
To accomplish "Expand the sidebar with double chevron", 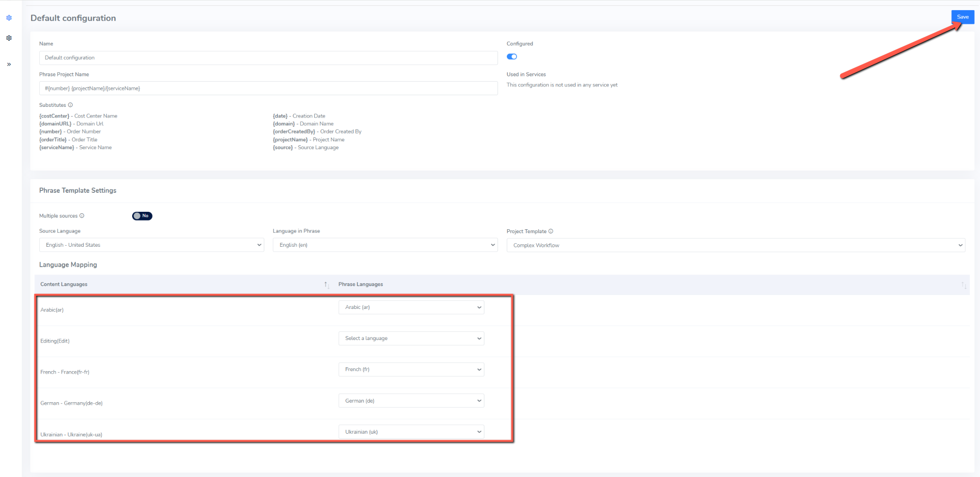I will 9,64.
